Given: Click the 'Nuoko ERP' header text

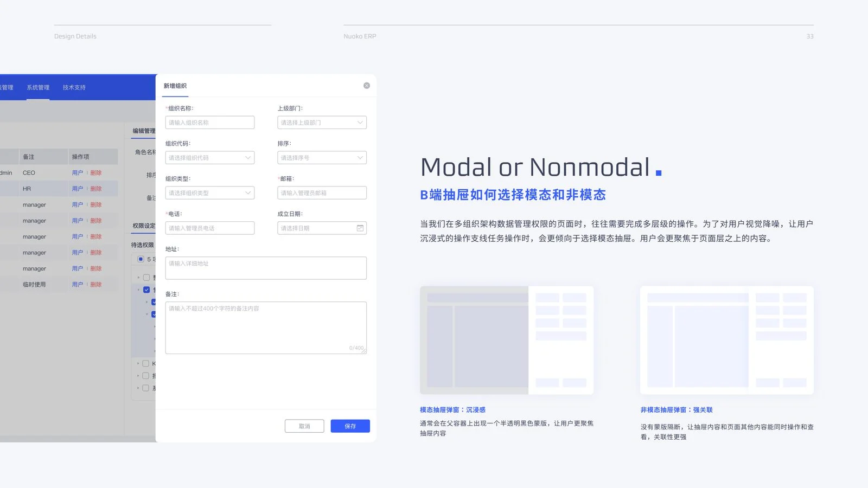Looking at the screenshot, I should [x=360, y=36].
